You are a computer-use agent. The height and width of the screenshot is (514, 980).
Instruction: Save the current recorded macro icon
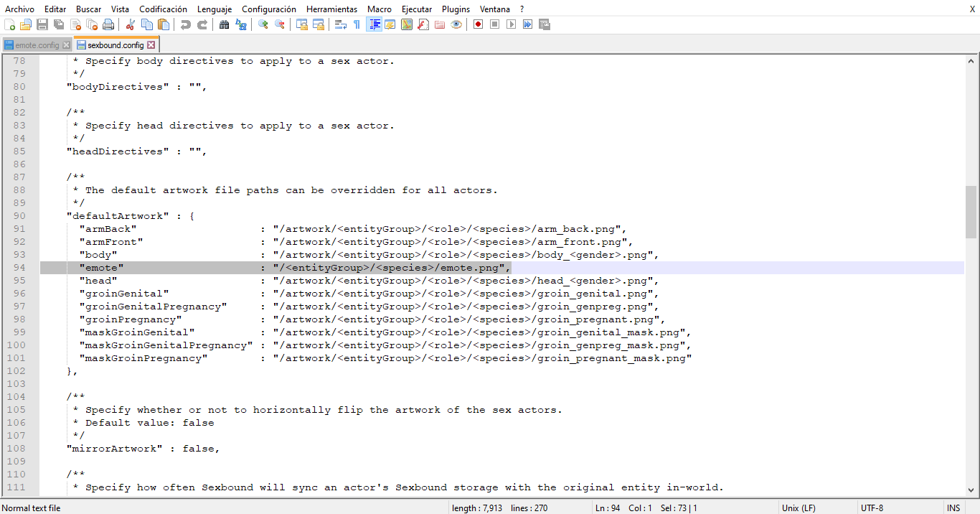pyautogui.click(x=545, y=24)
